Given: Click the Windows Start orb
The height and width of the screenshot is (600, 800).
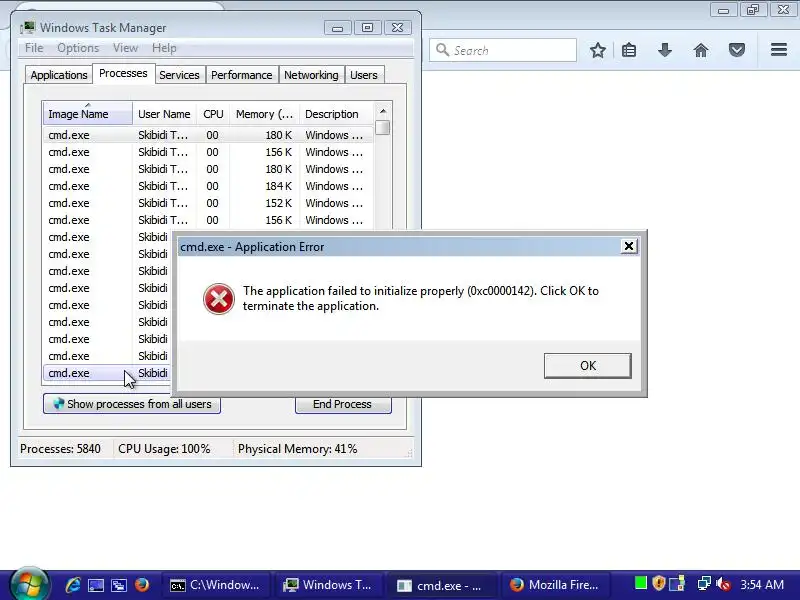Looking at the screenshot, I should point(29,585).
